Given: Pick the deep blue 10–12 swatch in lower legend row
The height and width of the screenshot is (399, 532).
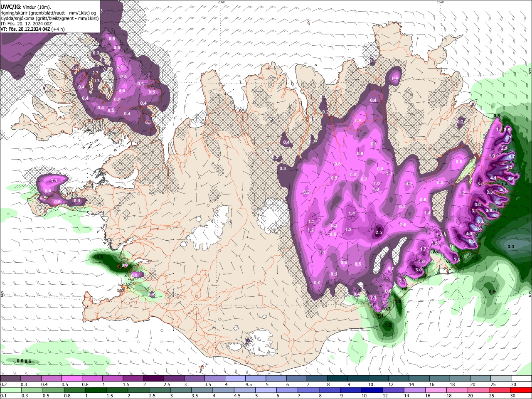Looking at the screenshot, I should click(x=372, y=390).
